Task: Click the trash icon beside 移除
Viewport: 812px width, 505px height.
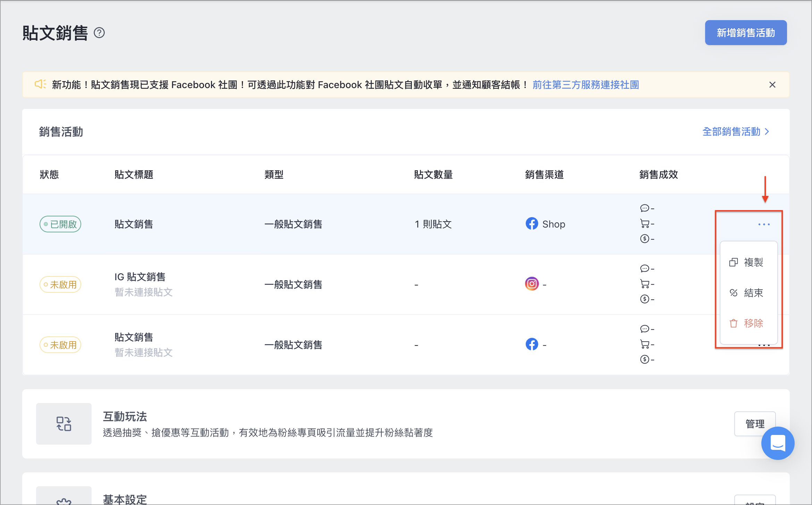Action: (x=733, y=323)
